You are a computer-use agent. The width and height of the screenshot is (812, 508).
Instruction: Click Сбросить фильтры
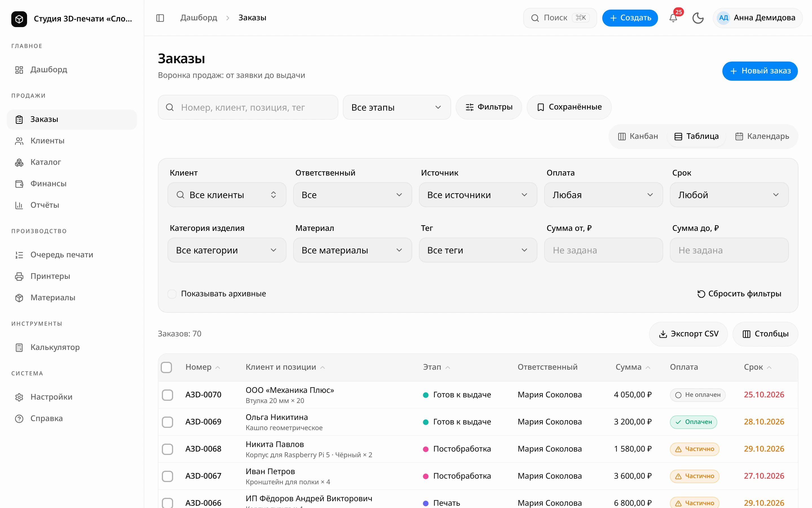click(x=739, y=294)
